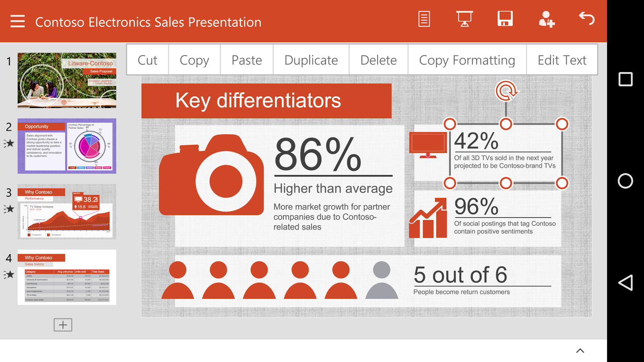Screen dimensions: 644x362
Task: Select the social postings positive sentiments text
Action: [x=505, y=227]
